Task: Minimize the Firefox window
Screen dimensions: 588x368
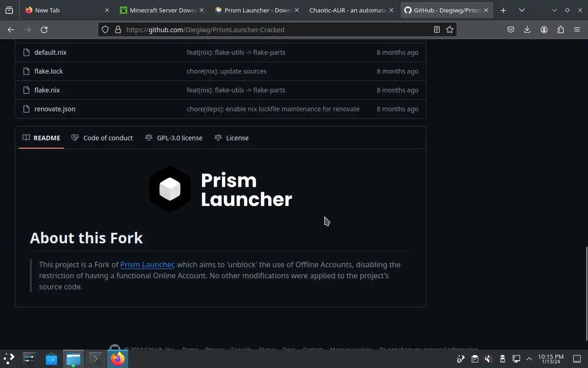Action: [x=554, y=10]
